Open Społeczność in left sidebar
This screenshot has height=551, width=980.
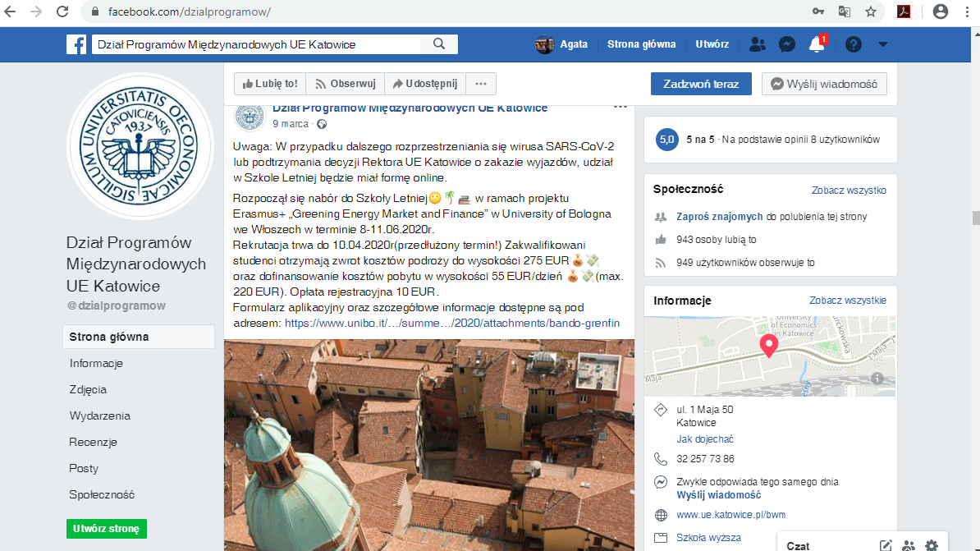coord(102,494)
